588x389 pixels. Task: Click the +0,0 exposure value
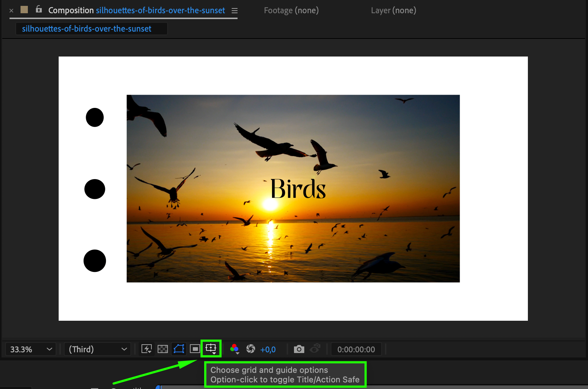[268, 350]
